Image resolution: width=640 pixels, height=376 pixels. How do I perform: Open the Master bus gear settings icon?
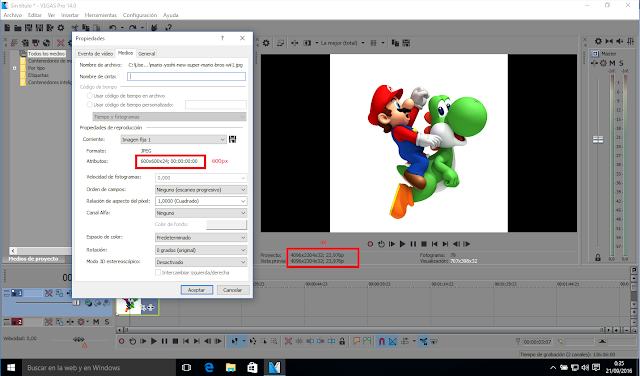pos(598,41)
